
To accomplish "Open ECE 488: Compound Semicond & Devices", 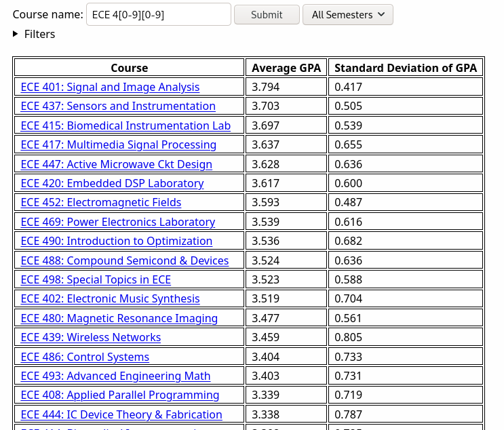I will coord(125,260).
